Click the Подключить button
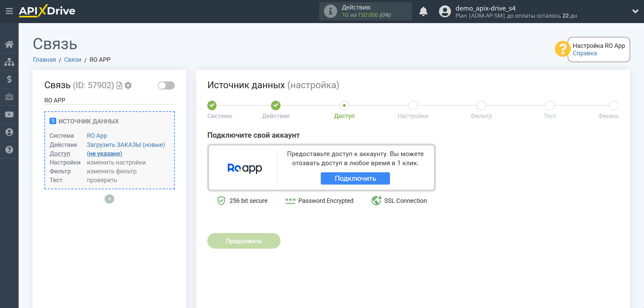 [355, 178]
